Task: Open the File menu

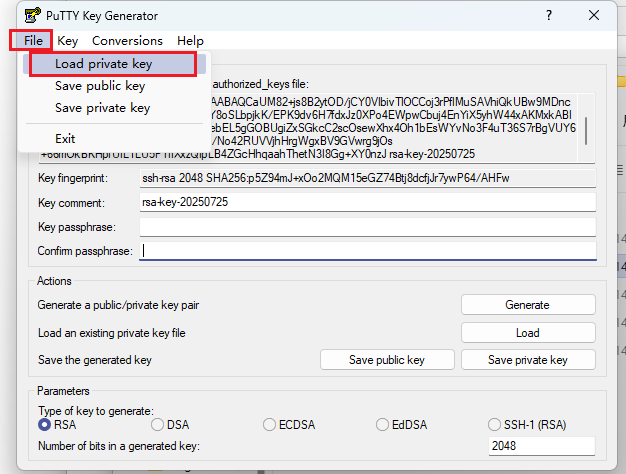Action: click(32, 41)
